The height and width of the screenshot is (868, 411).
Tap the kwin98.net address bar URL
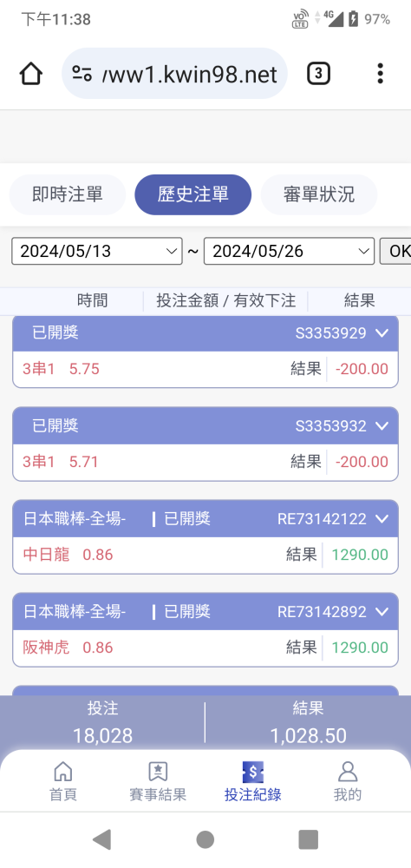coord(190,74)
